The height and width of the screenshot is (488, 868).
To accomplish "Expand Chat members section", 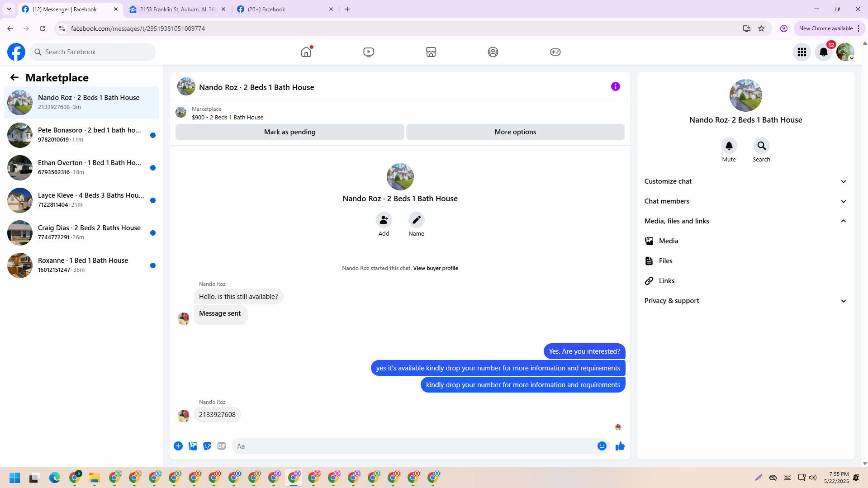I will [746, 201].
